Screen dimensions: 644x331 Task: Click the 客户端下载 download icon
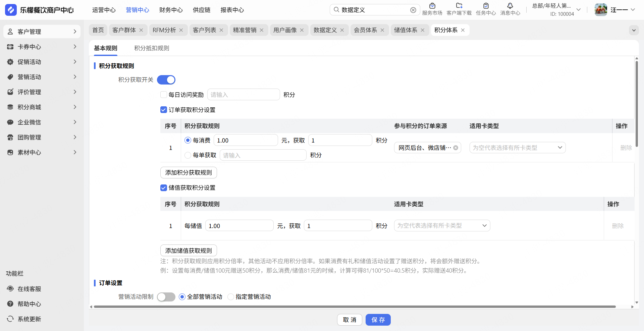coord(459,6)
